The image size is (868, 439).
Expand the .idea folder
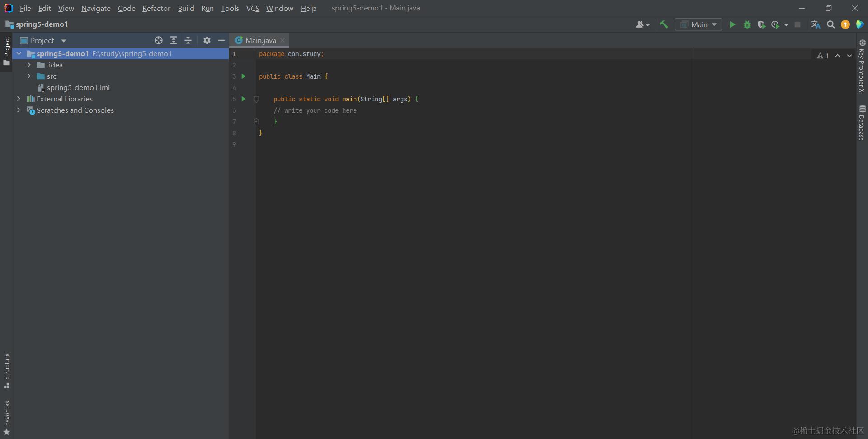[x=29, y=65]
